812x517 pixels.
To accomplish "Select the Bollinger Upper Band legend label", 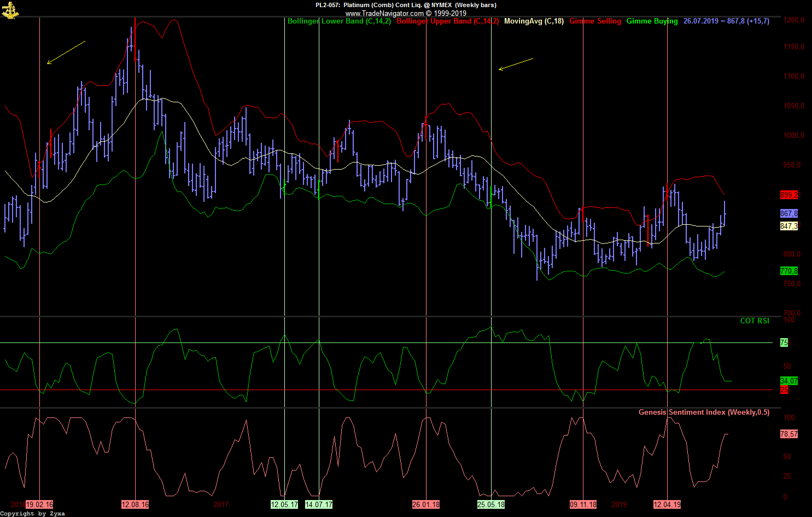I will pos(447,21).
